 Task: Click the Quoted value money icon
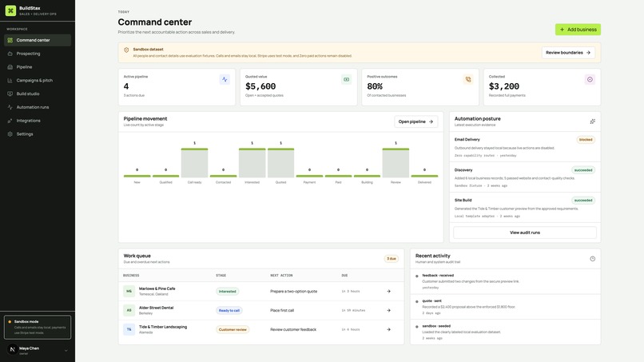coord(346,79)
